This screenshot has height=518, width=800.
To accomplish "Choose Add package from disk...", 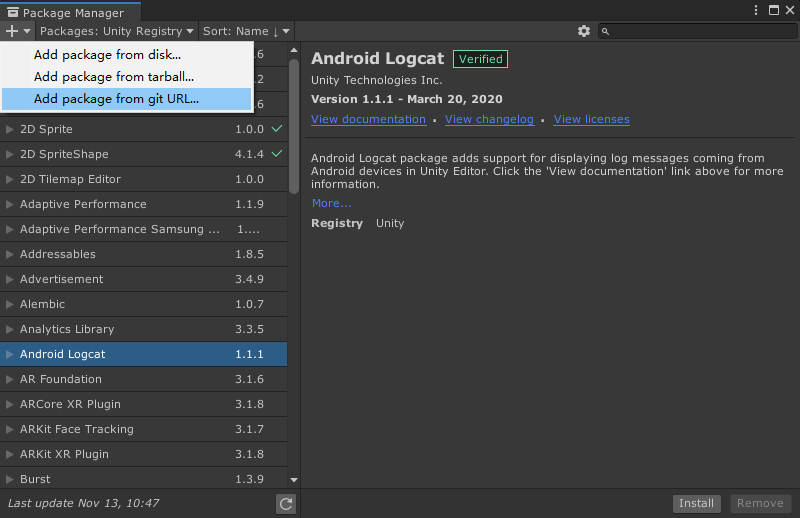I will click(x=127, y=55).
